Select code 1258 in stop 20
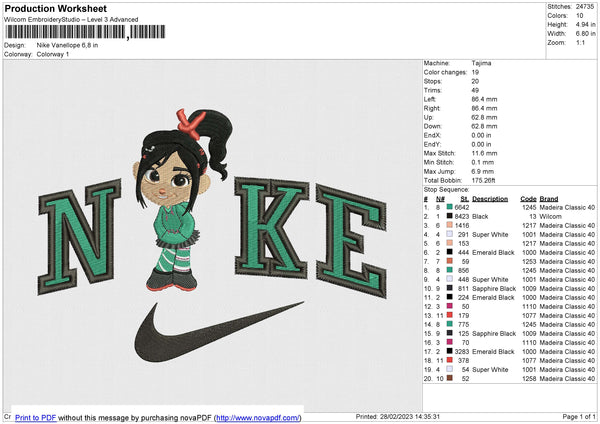 click(529, 378)
